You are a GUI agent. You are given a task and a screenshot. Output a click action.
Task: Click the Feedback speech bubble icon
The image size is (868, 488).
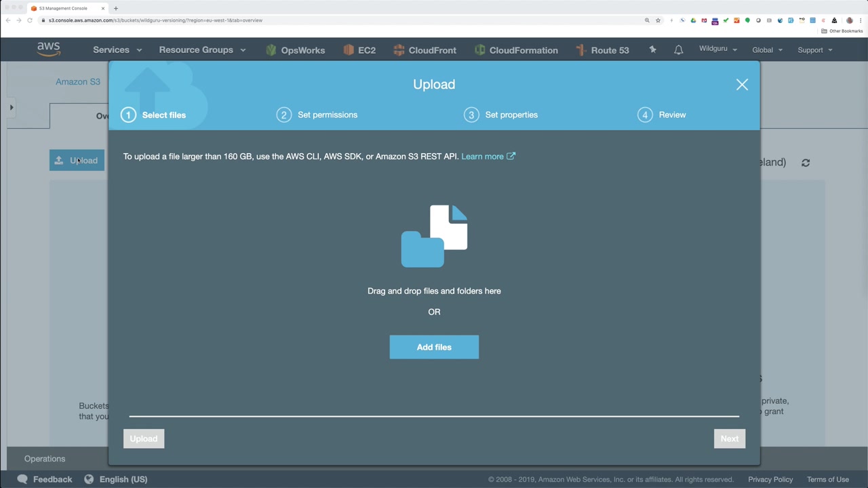pyautogui.click(x=22, y=479)
